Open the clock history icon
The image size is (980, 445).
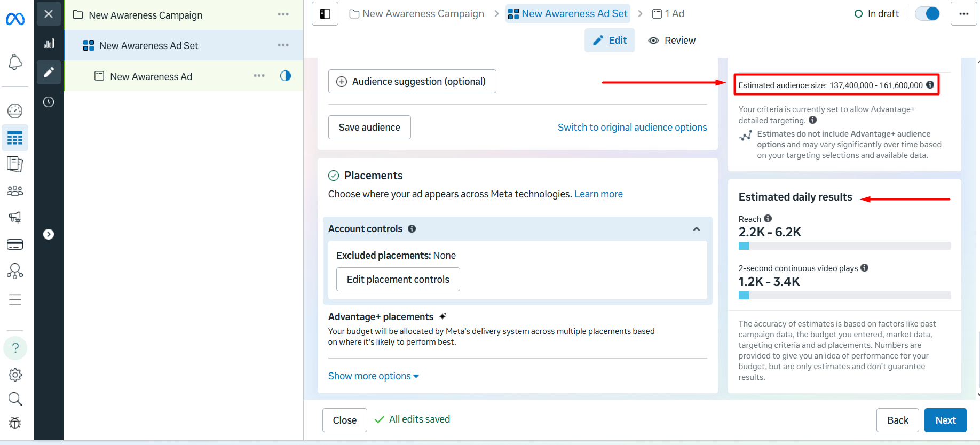[x=49, y=102]
